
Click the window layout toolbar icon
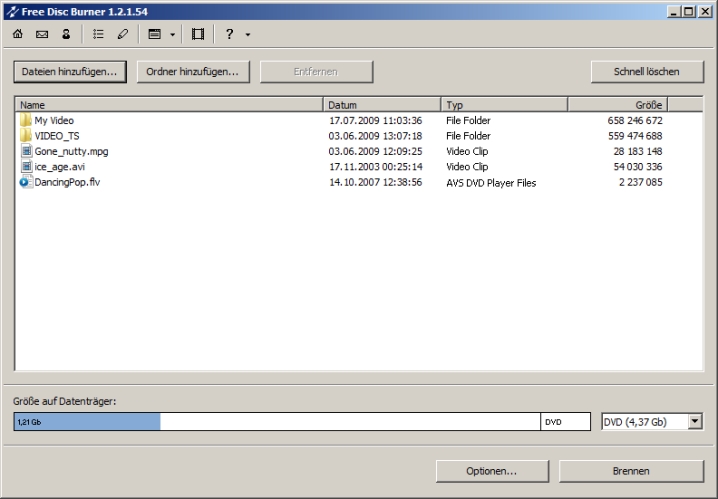pos(154,34)
